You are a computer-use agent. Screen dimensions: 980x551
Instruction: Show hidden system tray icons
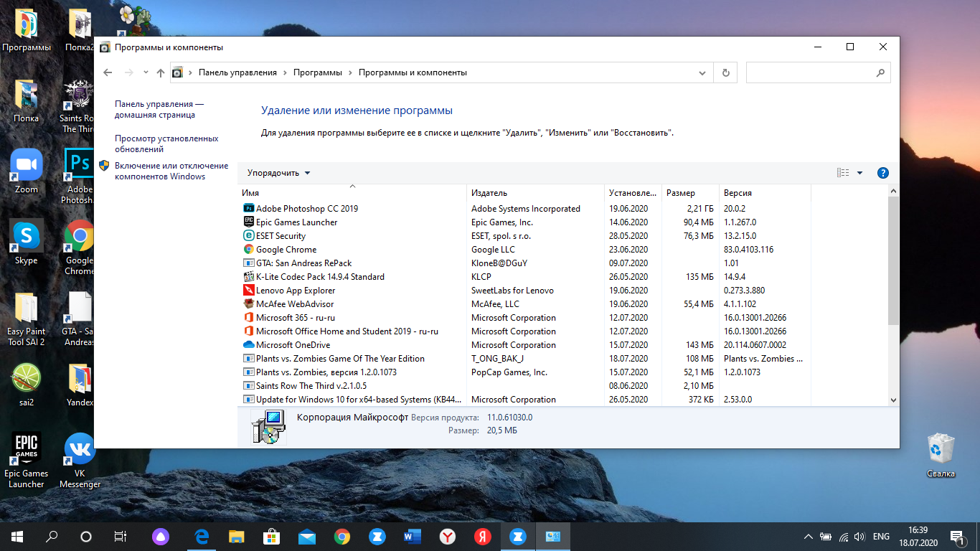point(809,536)
